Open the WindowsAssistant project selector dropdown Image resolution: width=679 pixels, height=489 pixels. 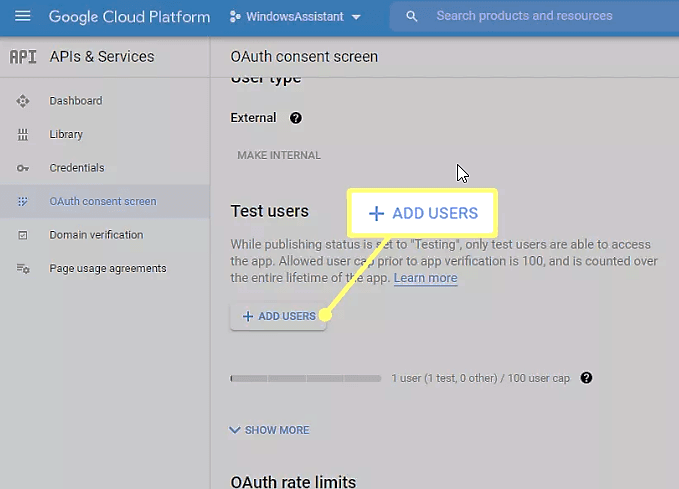[296, 17]
